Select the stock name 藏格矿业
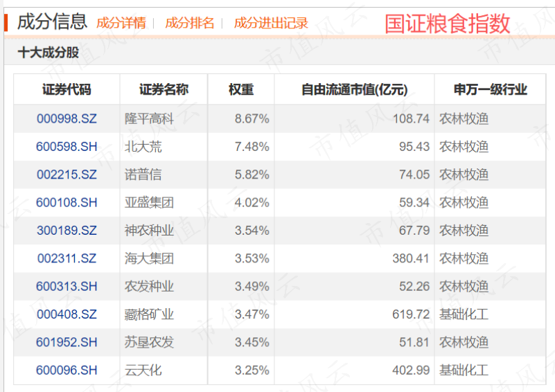The width and height of the screenshot is (555, 392). coord(149,314)
